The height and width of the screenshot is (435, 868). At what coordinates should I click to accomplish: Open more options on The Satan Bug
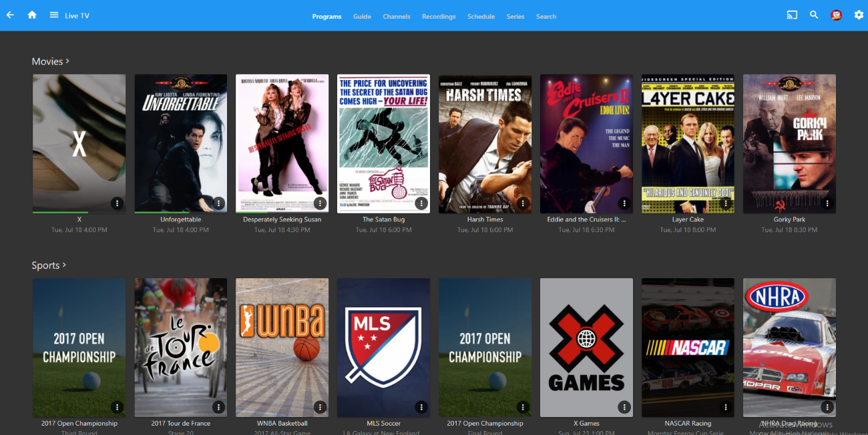tap(421, 203)
